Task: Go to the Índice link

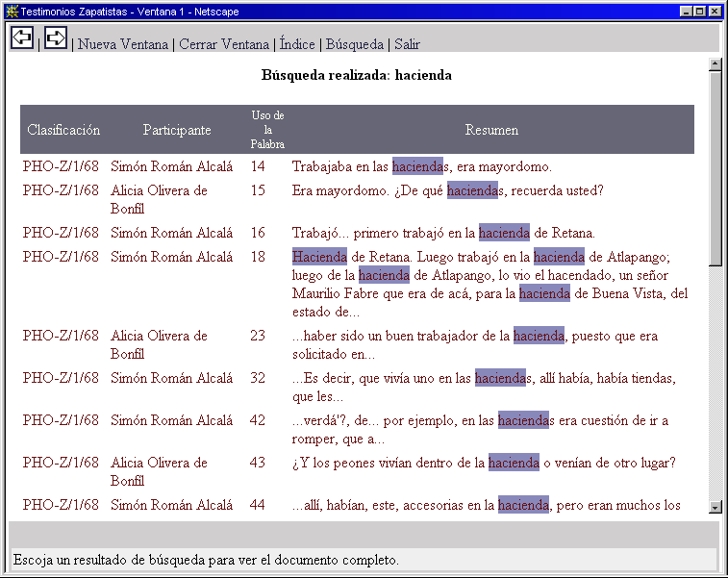Action: pyautogui.click(x=296, y=44)
